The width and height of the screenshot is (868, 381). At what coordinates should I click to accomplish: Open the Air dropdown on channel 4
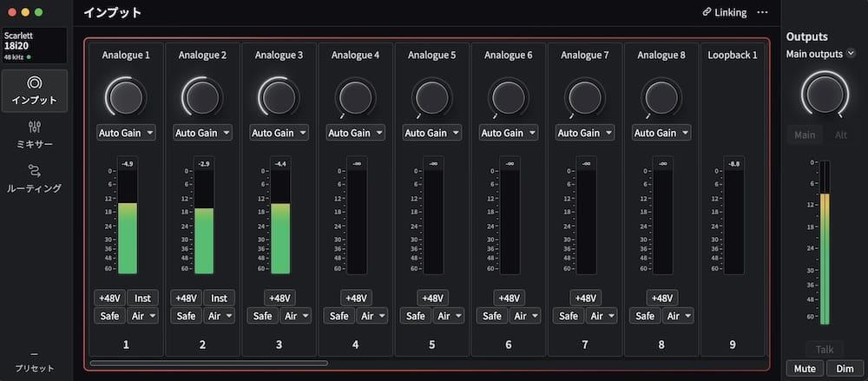pyautogui.click(x=372, y=316)
